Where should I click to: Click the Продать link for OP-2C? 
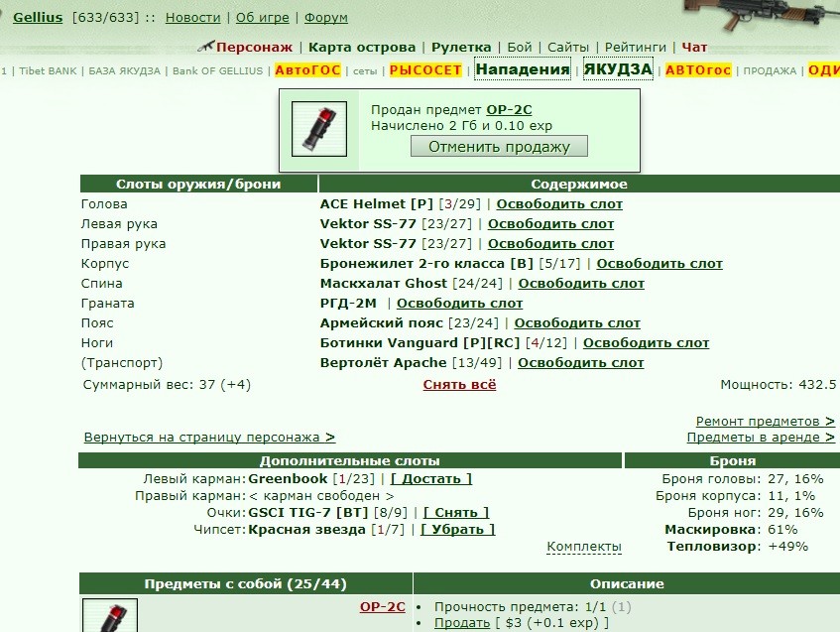(x=462, y=623)
